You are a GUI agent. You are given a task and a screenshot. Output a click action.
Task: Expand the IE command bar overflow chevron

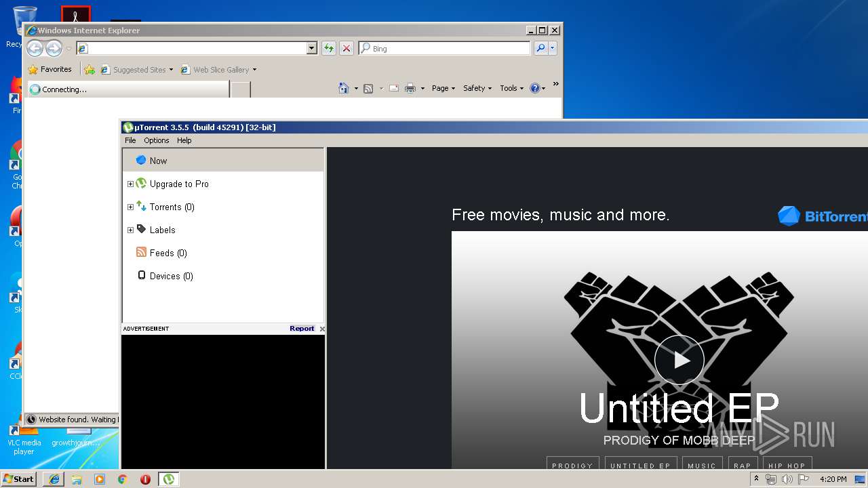pyautogui.click(x=555, y=84)
